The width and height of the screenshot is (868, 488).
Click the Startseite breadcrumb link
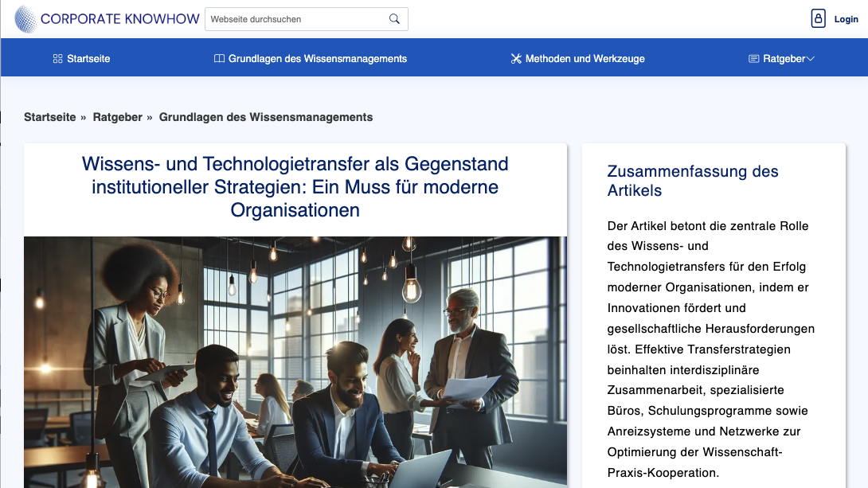(49, 116)
